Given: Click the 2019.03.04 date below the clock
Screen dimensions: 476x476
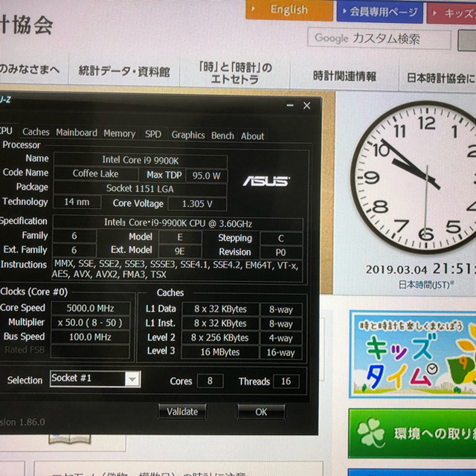Looking at the screenshot, I should (x=396, y=269).
